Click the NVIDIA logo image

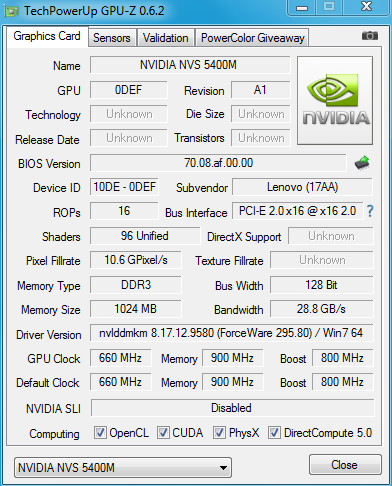click(335, 100)
